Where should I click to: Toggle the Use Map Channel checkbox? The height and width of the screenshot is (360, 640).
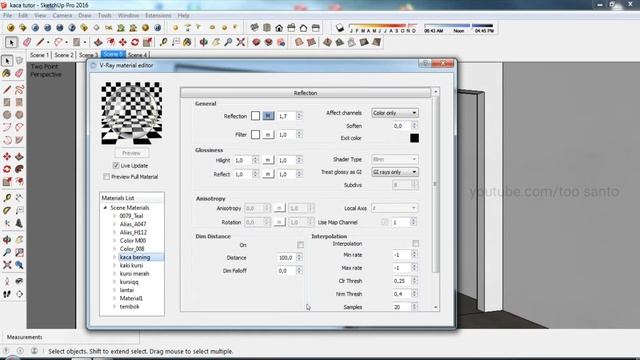(384, 222)
